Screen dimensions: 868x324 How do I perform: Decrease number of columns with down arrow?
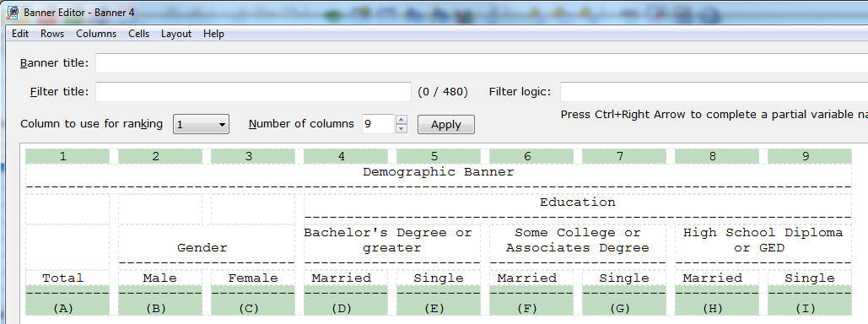[x=402, y=129]
